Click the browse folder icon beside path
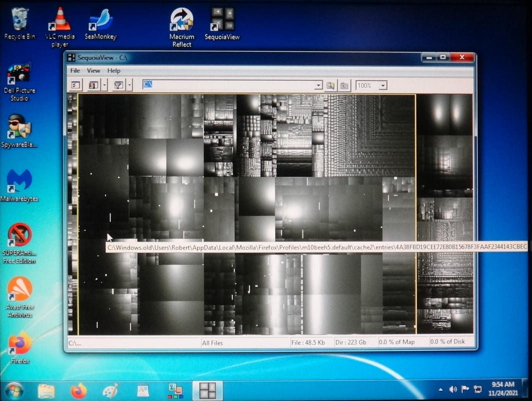Screen dimensions: 532x401 pyautogui.click(x=330, y=85)
